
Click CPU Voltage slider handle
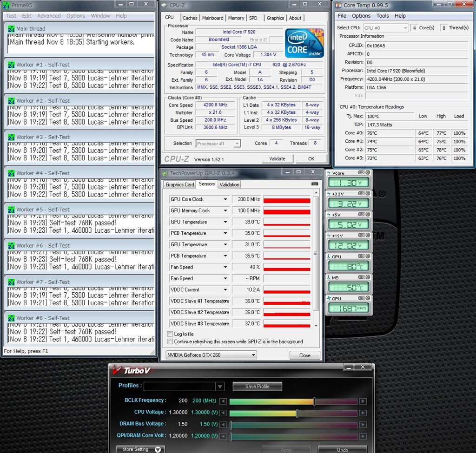coord(297,413)
